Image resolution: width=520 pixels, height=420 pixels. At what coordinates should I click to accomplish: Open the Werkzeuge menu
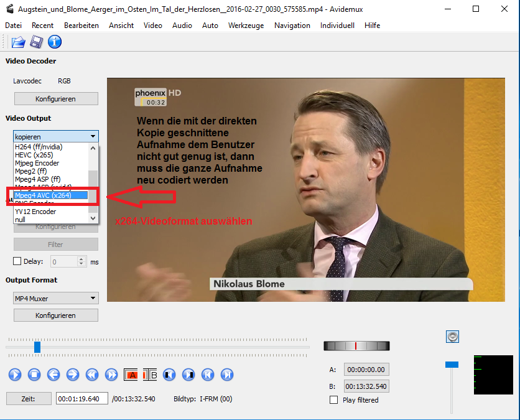(x=246, y=26)
